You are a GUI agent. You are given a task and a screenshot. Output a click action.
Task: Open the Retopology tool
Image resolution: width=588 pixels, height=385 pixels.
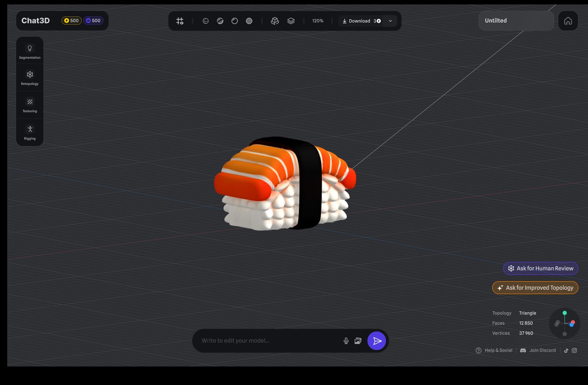point(30,78)
